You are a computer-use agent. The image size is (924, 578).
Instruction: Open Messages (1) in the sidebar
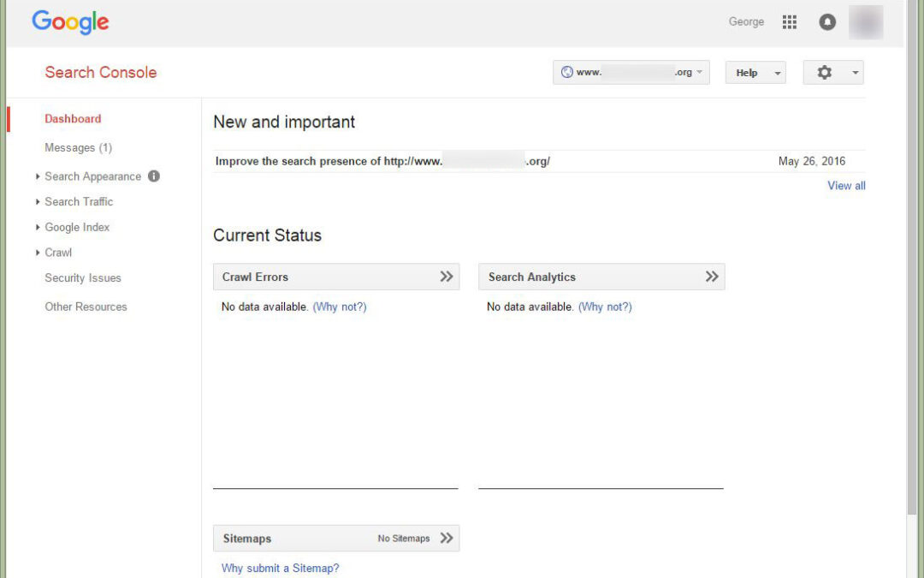coord(79,147)
